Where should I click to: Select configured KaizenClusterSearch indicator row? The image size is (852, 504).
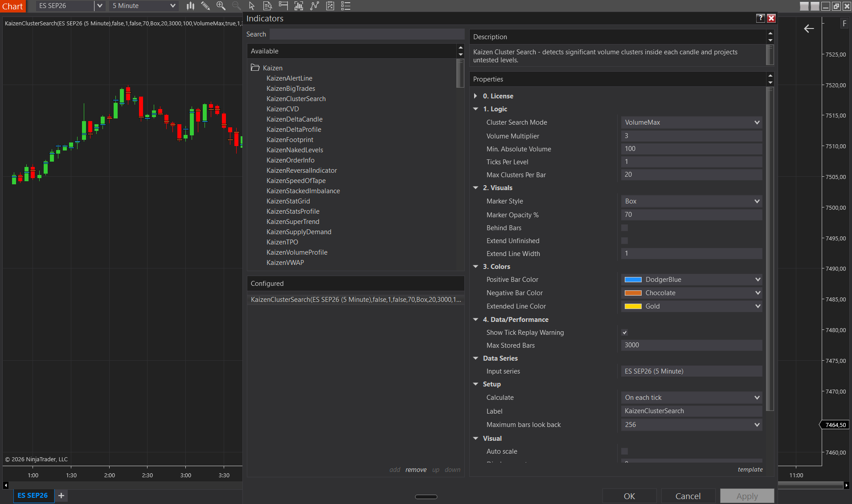[x=356, y=300]
